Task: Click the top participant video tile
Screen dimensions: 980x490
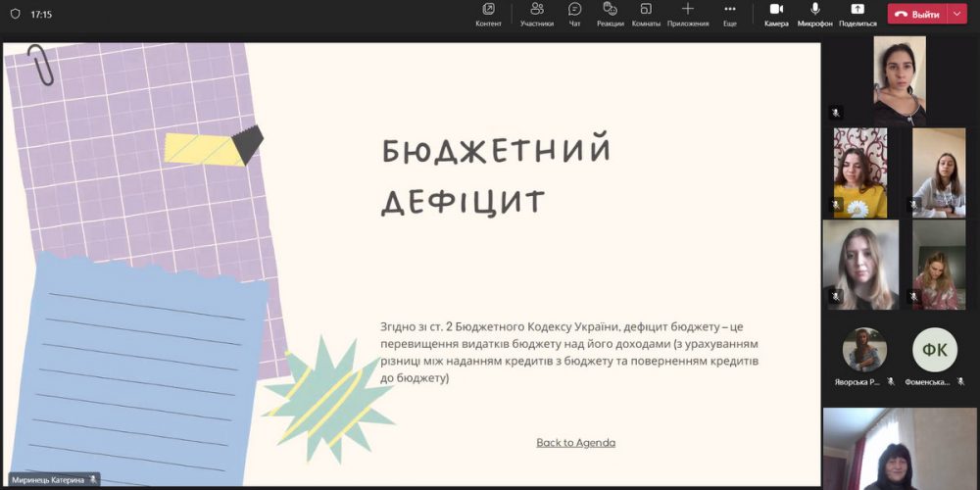Action: click(899, 78)
